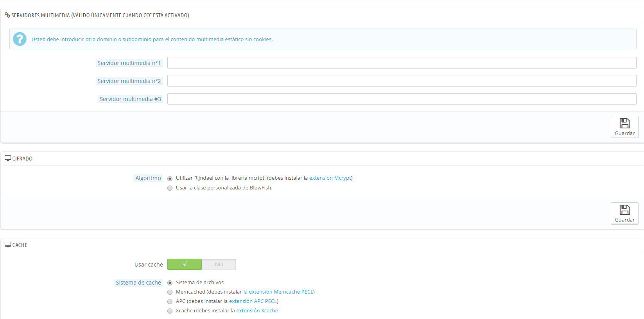Image resolution: width=644 pixels, height=319 pixels.
Task: Click the Servidor multimedia #3 label
Action: (130, 99)
